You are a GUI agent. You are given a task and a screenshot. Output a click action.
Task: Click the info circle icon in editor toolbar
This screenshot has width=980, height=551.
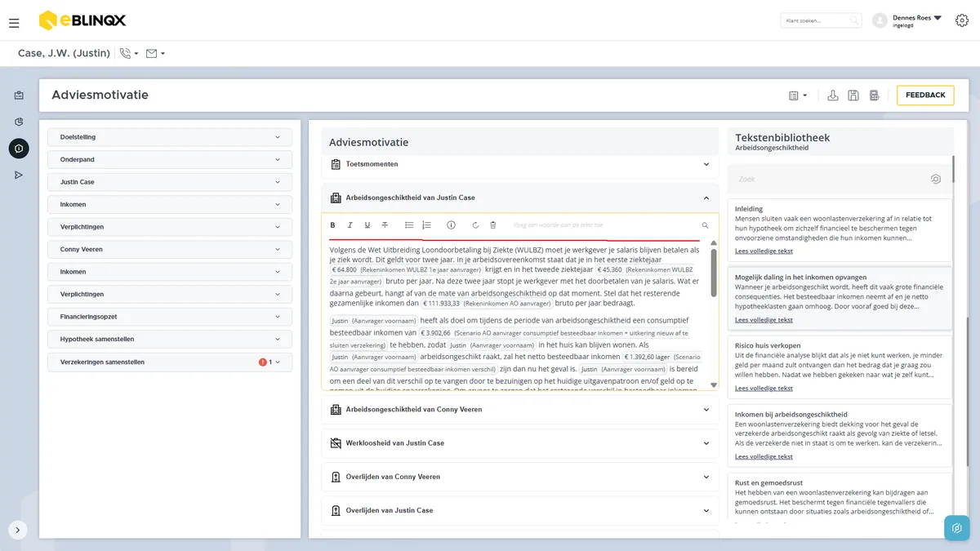(x=451, y=224)
